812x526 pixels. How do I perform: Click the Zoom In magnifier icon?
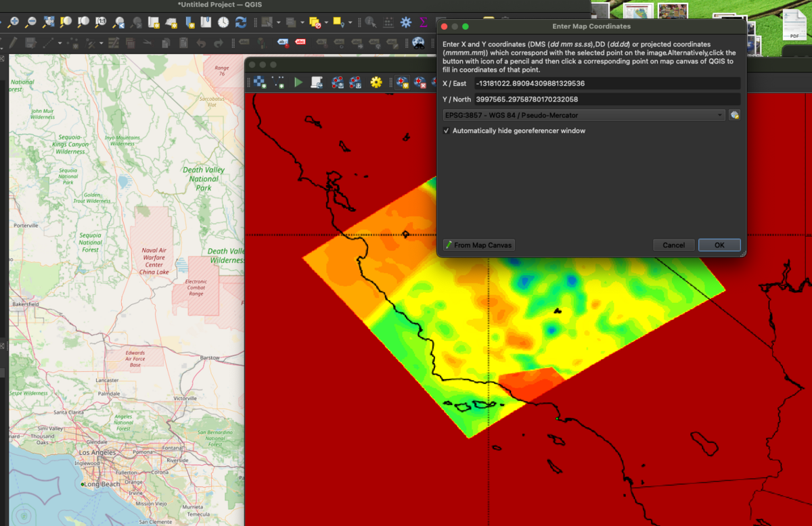tap(14, 22)
